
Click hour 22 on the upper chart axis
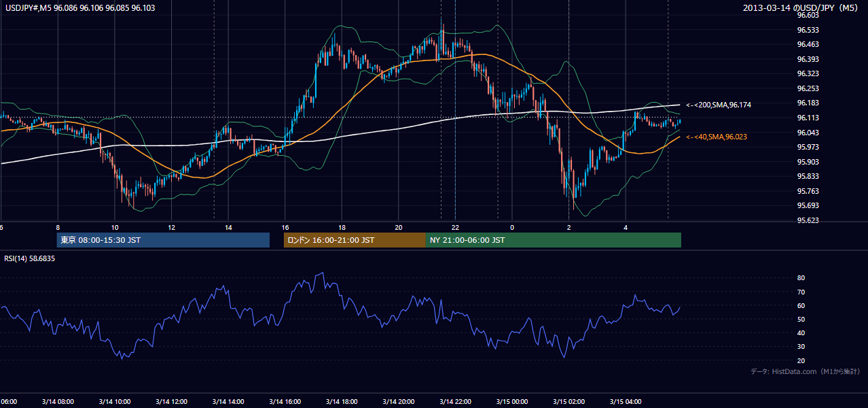[x=455, y=227]
